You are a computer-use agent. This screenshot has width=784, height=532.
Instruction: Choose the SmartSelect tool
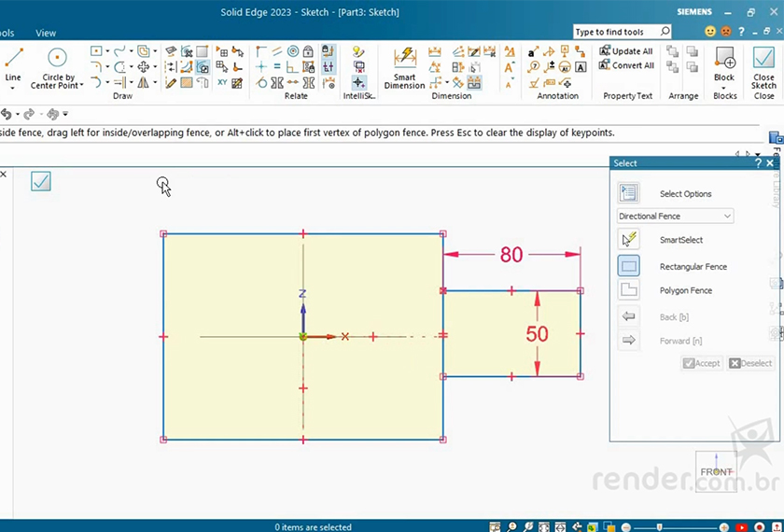coord(629,240)
